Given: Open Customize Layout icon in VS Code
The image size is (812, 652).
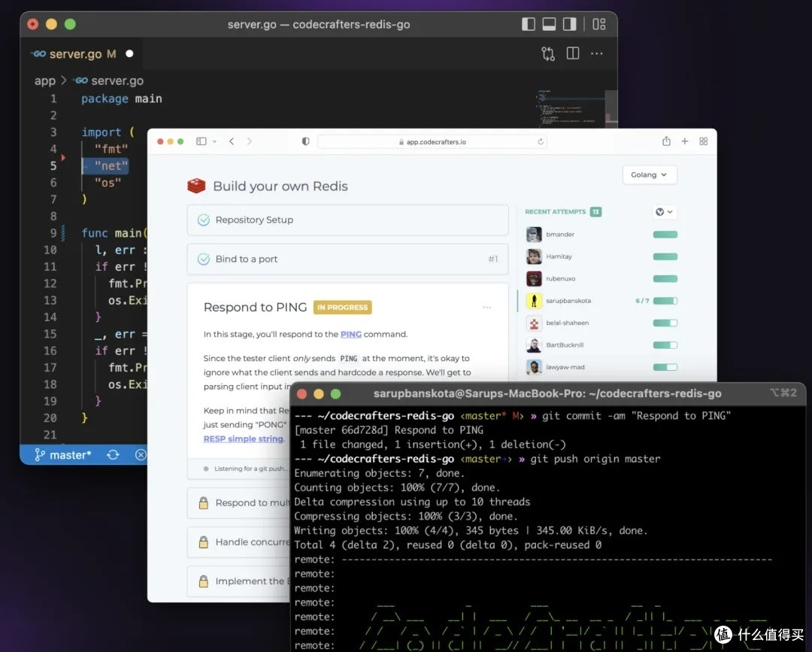Looking at the screenshot, I should click(x=599, y=24).
